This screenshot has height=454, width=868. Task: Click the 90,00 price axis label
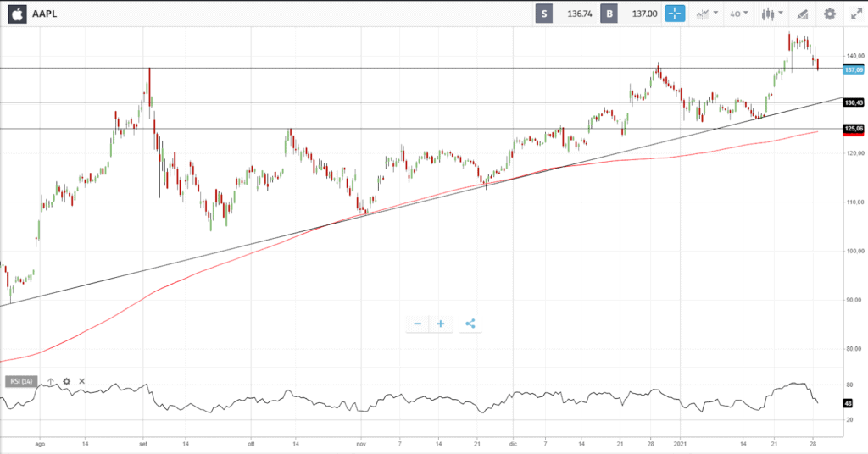point(854,300)
